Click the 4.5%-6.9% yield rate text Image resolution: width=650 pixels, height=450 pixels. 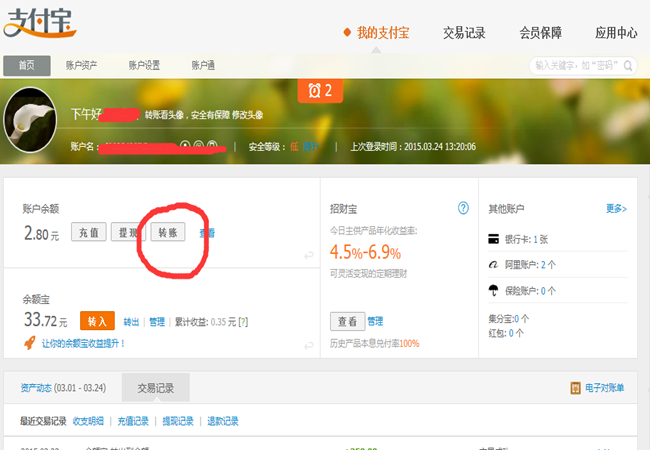(x=365, y=252)
